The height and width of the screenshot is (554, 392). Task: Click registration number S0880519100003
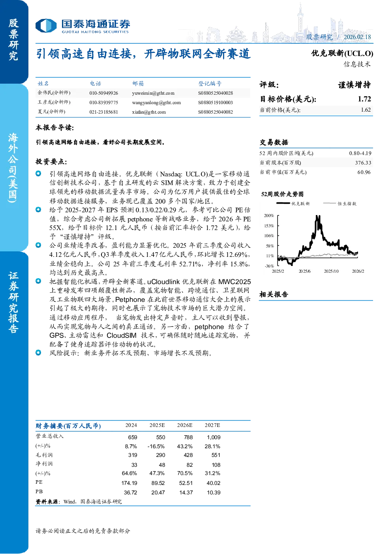click(216, 103)
